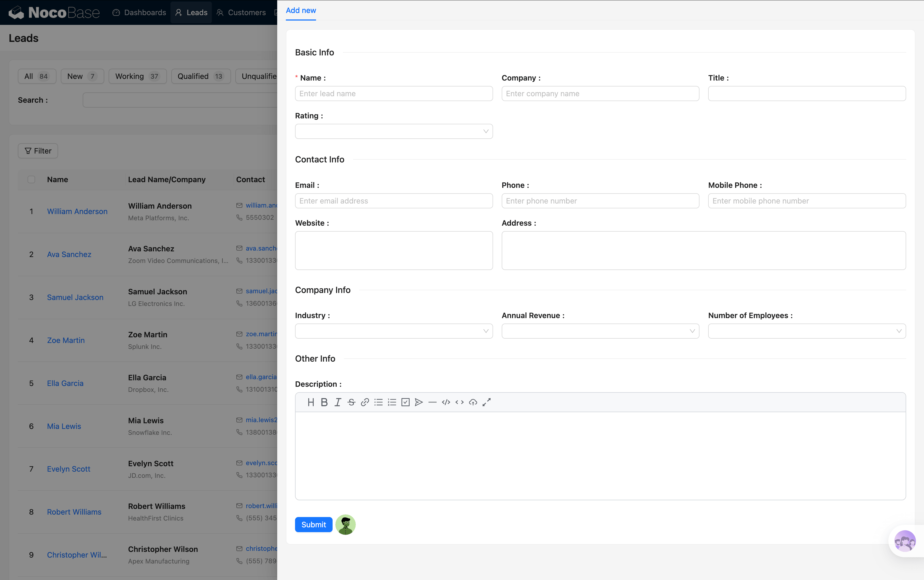Tick the select-all checkbox in table header

tap(31, 179)
